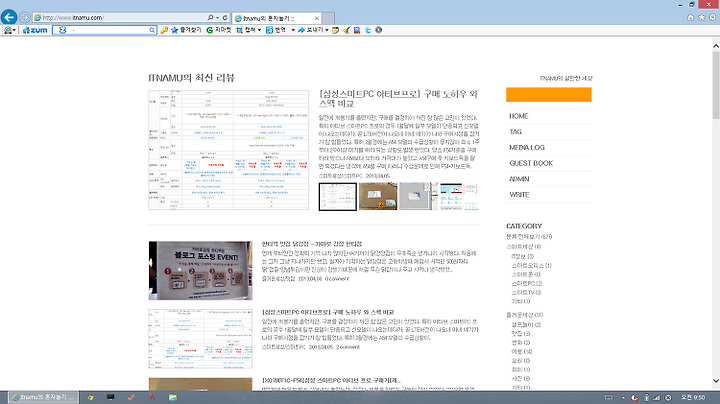
Task: Click the broom cleanup toolbar icon
Action: [x=346, y=30]
